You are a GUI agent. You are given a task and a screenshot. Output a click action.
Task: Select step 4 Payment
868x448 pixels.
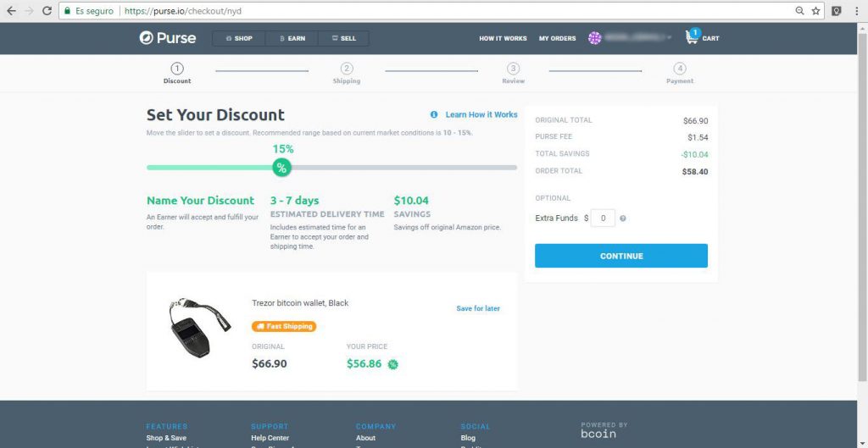[x=680, y=73]
